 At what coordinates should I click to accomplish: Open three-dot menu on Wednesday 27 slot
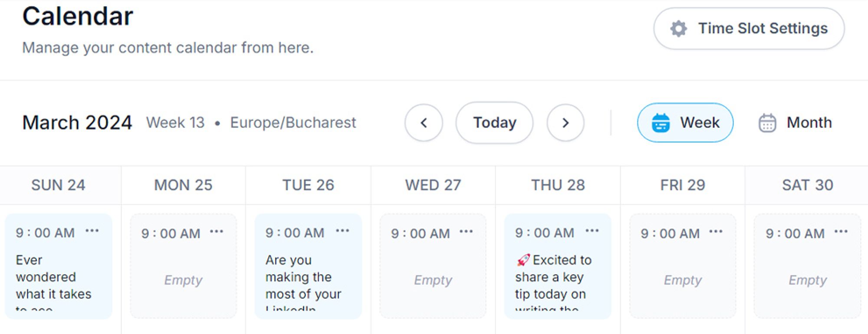[x=466, y=232]
